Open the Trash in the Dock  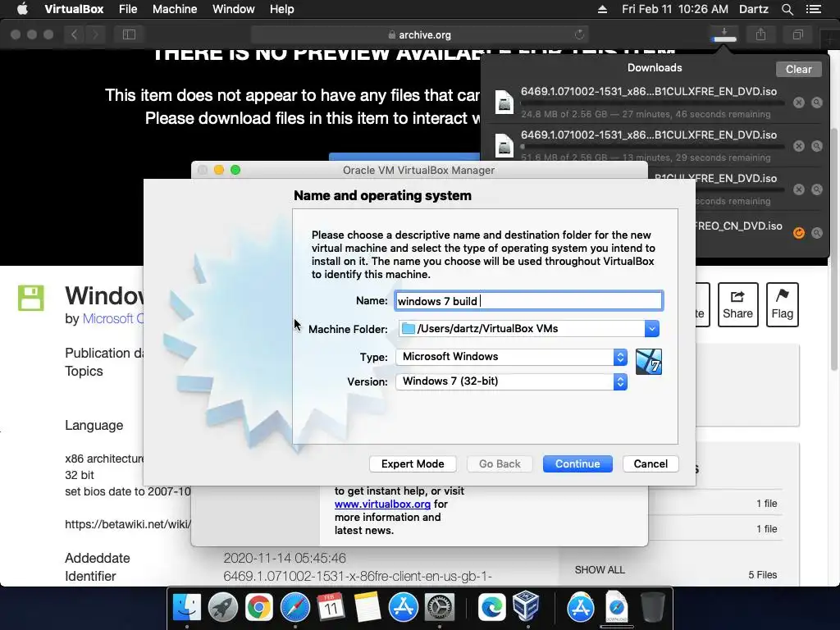(x=652, y=608)
